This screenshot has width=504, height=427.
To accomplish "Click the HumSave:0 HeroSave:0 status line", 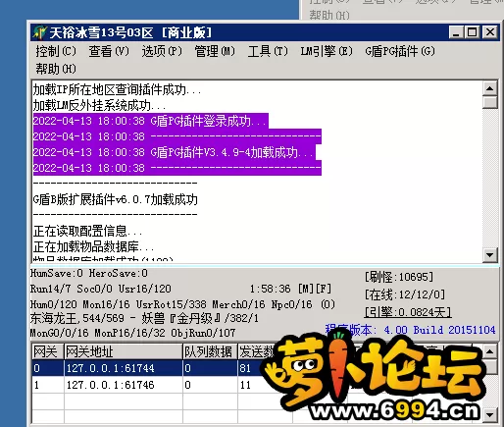I will pos(89,273).
